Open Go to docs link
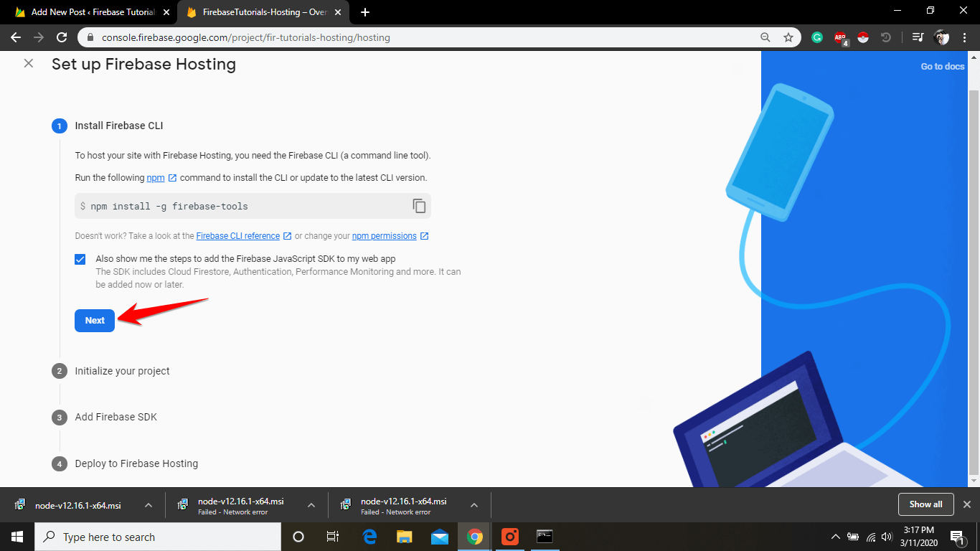This screenshot has height=551, width=980. [x=943, y=67]
